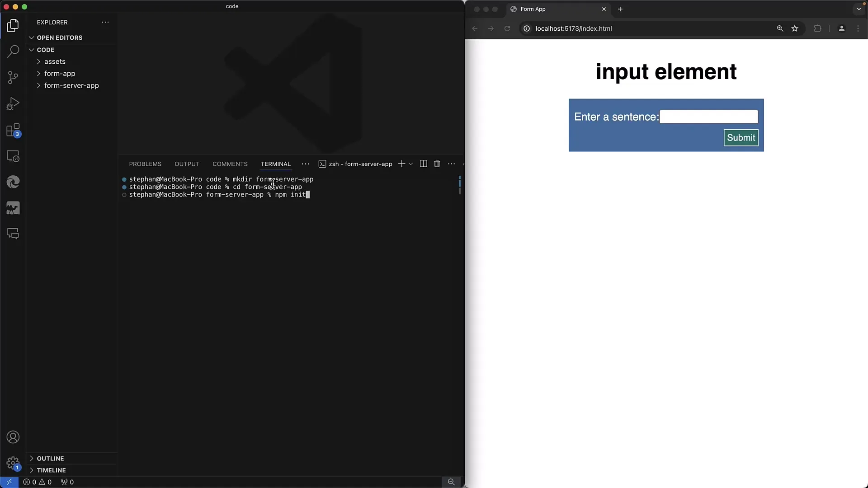Expand the form-server-app folder

[71, 85]
